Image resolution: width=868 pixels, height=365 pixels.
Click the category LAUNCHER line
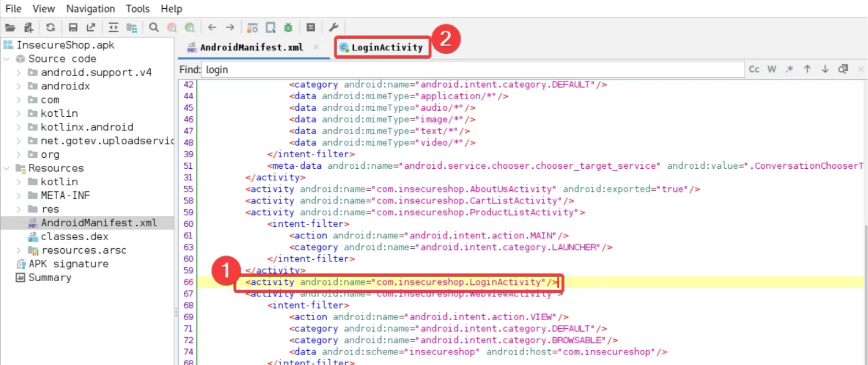coord(451,247)
